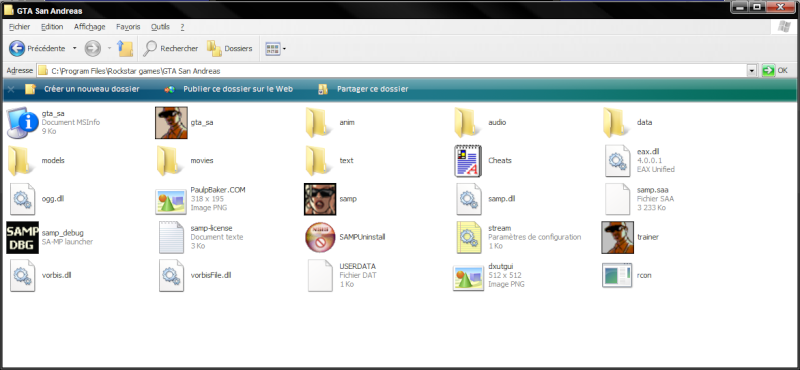
Task: Open the Fichier menu
Action: tap(19, 27)
